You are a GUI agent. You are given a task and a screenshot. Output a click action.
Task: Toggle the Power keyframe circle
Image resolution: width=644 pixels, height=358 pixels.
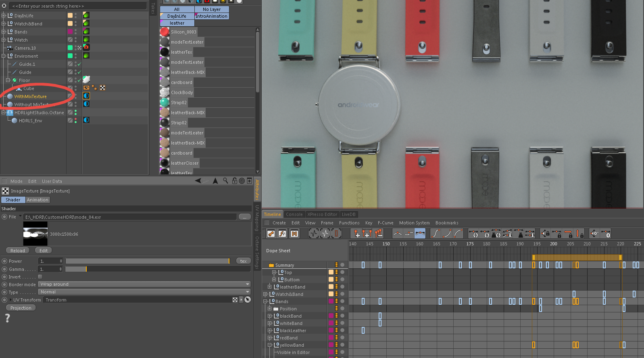click(x=4, y=261)
